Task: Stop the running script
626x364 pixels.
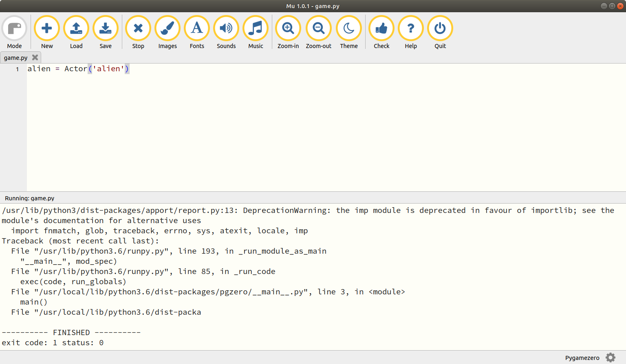Action: [x=138, y=28]
